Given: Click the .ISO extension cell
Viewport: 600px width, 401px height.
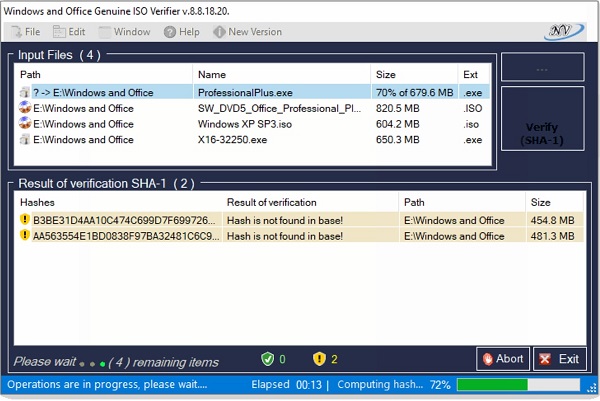Looking at the screenshot, I should [473, 108].
